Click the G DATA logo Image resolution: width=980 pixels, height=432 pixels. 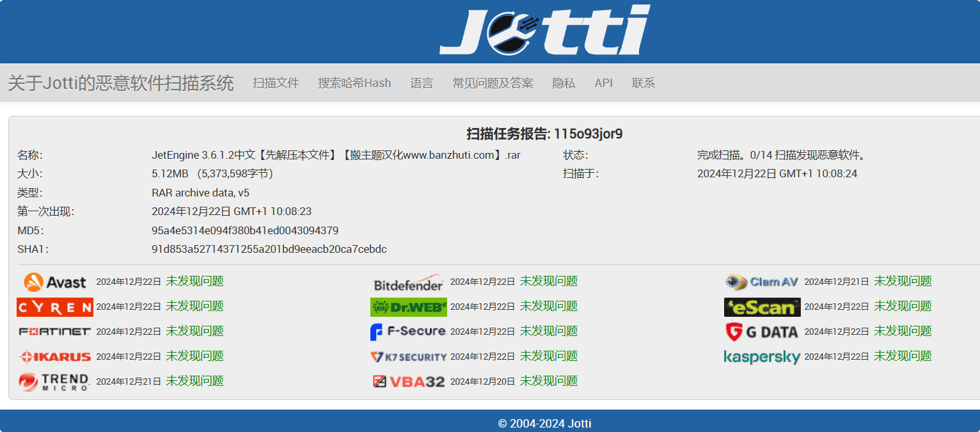[x=762, y=332]
